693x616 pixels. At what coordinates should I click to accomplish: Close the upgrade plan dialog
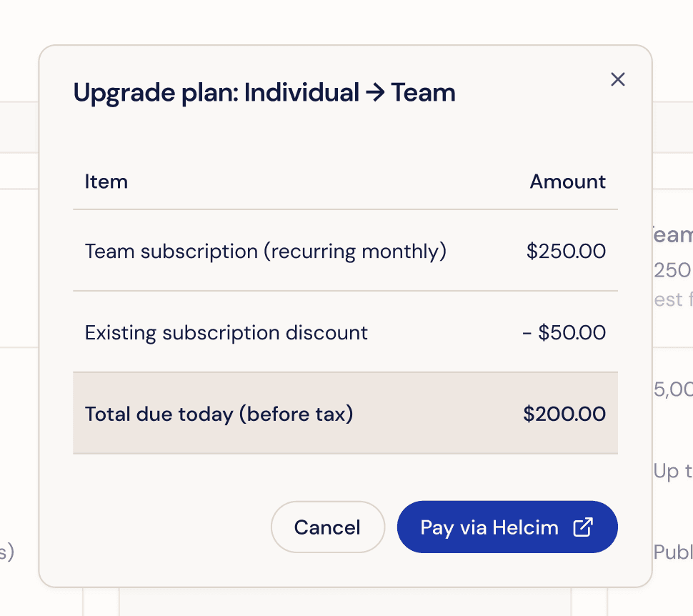618,79
